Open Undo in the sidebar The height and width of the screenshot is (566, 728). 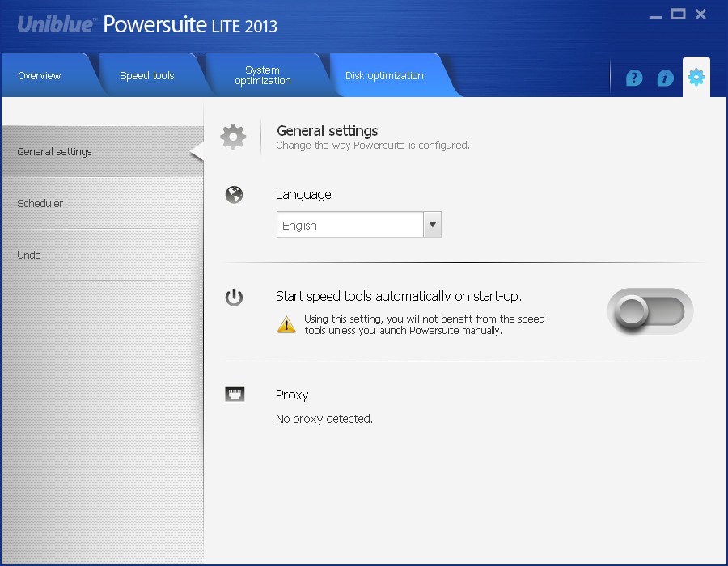click(102, 255)
